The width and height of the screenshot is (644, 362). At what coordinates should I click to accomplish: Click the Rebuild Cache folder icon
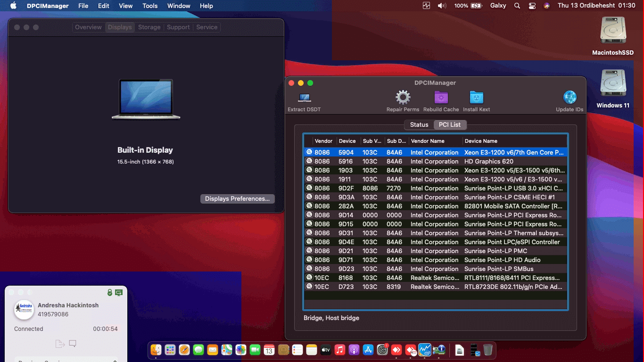point(441,98)
